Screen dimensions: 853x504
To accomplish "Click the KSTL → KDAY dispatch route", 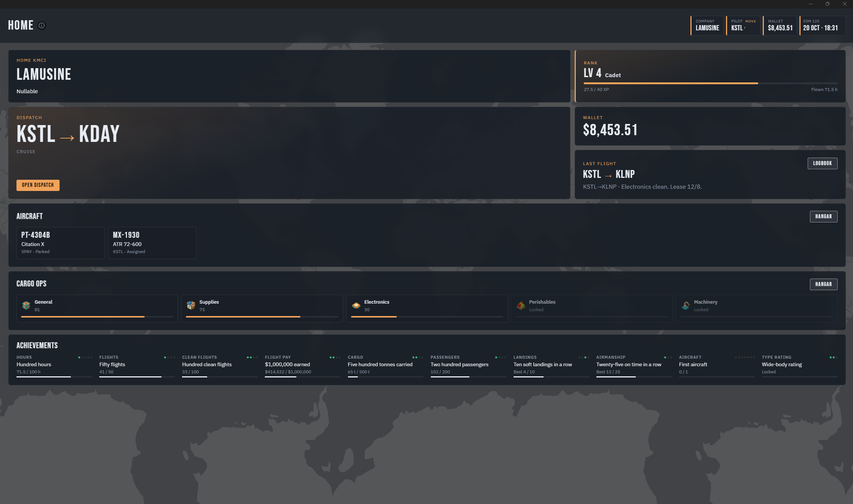I will [68, 134].
